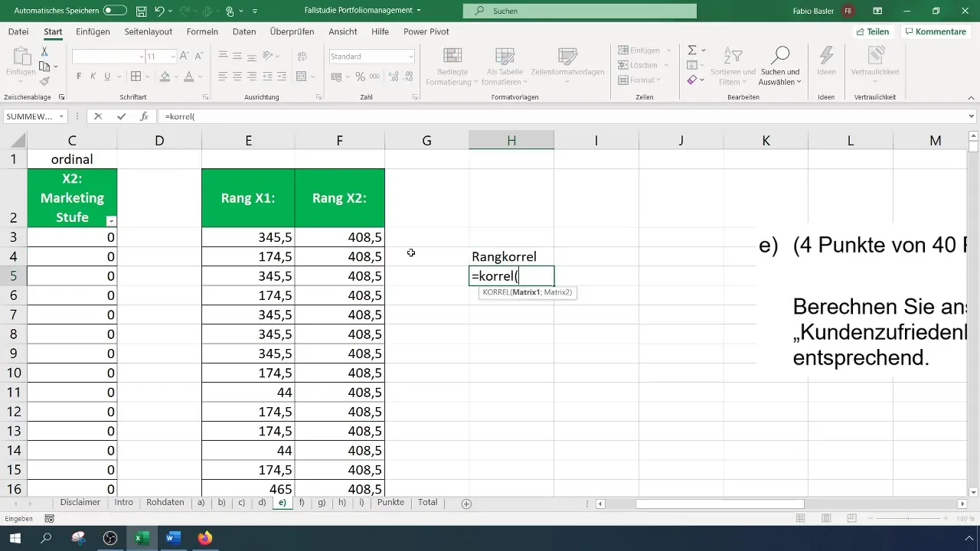Click the Suchen search box
Screen dimensions: 980x551
[x=580, y=11]
